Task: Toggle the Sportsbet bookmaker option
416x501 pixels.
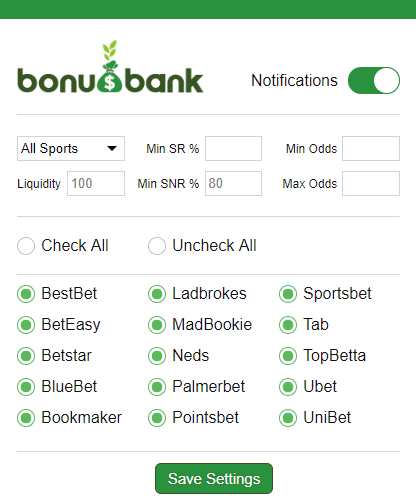Action: tap(288, 294)
